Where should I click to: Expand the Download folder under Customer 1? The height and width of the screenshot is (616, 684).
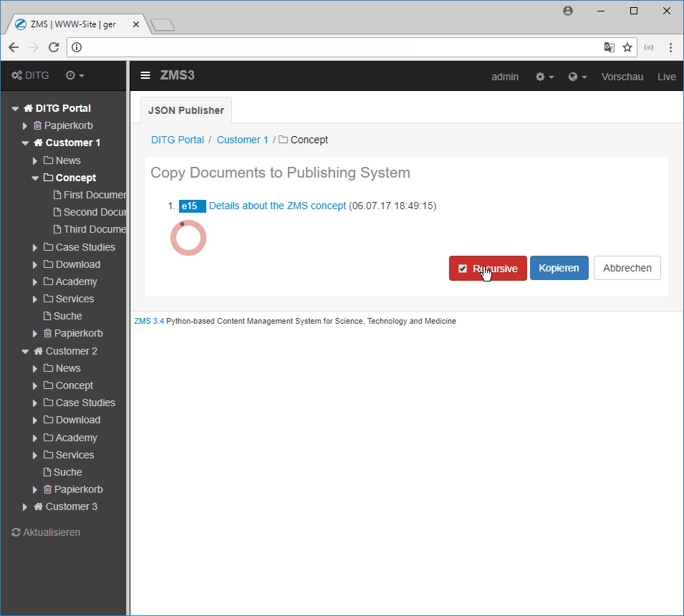(35, 264)
